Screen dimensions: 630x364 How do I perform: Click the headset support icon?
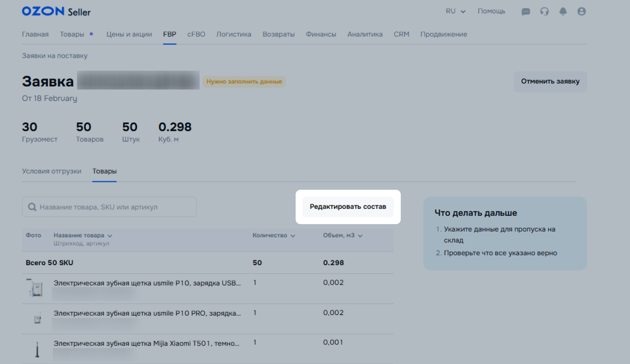click(544, 12)
